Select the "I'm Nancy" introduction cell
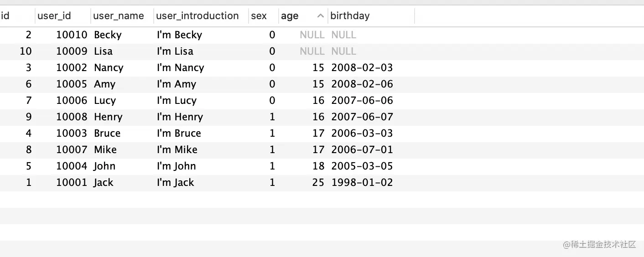 [180, 68]
